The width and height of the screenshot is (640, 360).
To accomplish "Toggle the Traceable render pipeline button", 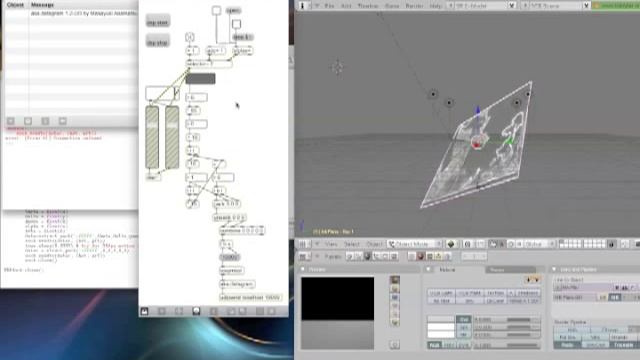I will pos(623,345).
